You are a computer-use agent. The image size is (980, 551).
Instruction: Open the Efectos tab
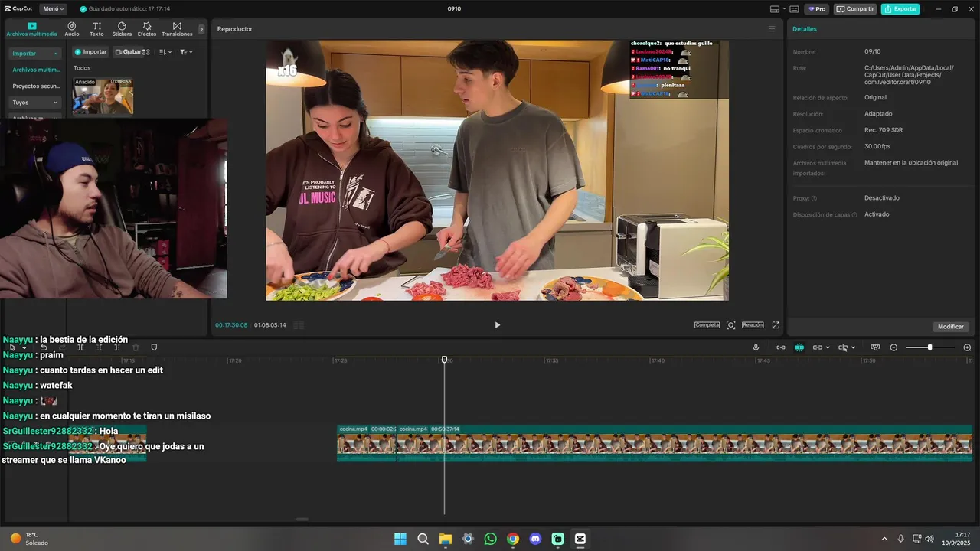coord(147,29)
